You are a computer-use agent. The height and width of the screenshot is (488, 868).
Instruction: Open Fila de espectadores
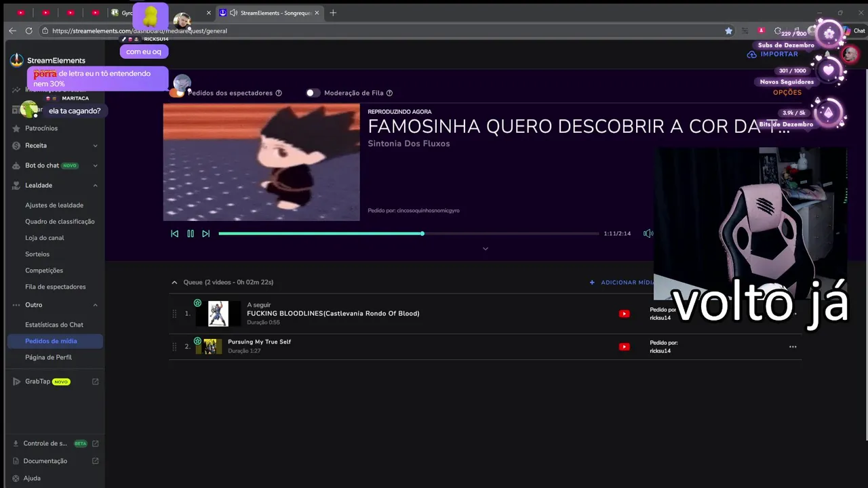pyautogui.click(x=56, y=287)
